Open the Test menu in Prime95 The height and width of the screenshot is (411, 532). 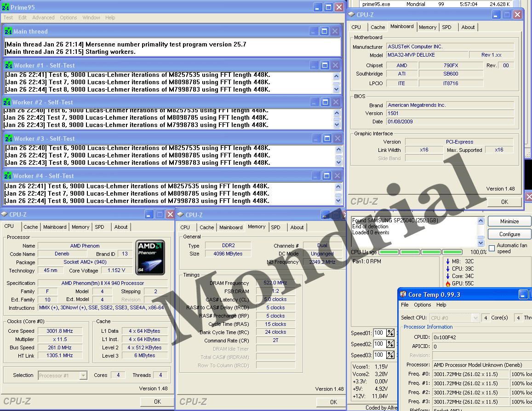8,17
